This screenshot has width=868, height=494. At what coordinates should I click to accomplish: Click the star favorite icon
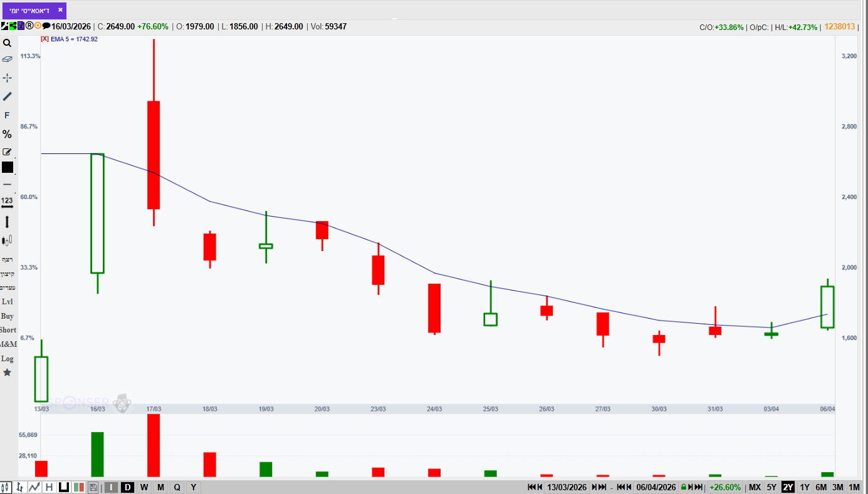coord(7,373)
